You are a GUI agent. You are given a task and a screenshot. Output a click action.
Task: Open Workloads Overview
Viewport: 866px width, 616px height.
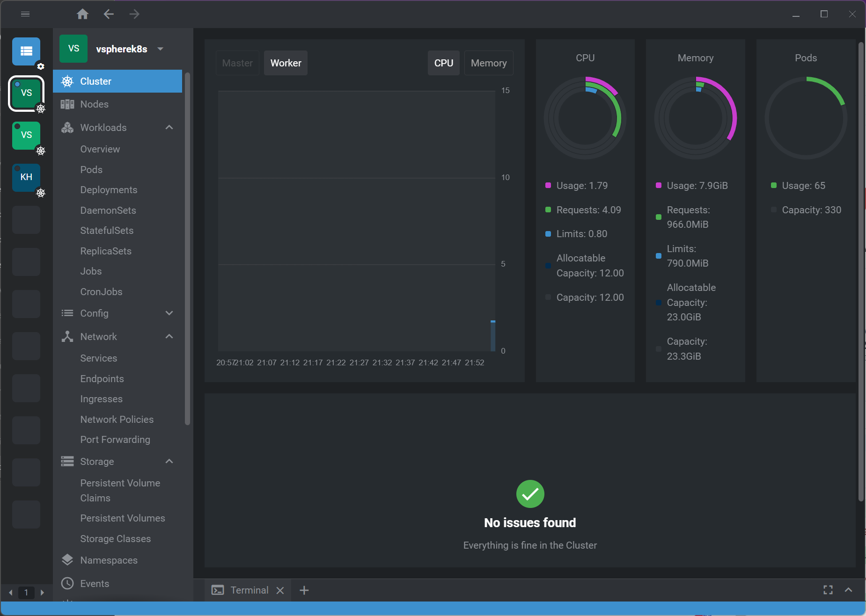(x=100, y=149)
